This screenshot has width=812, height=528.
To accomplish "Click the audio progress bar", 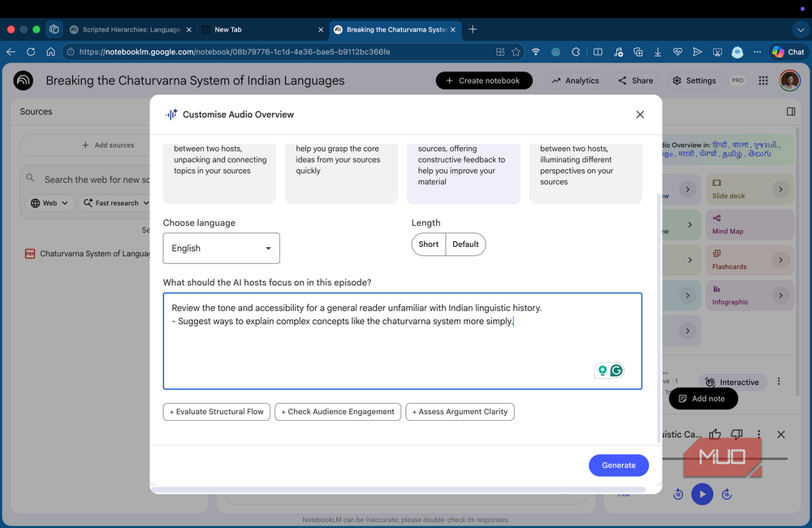I will point(725,459).
